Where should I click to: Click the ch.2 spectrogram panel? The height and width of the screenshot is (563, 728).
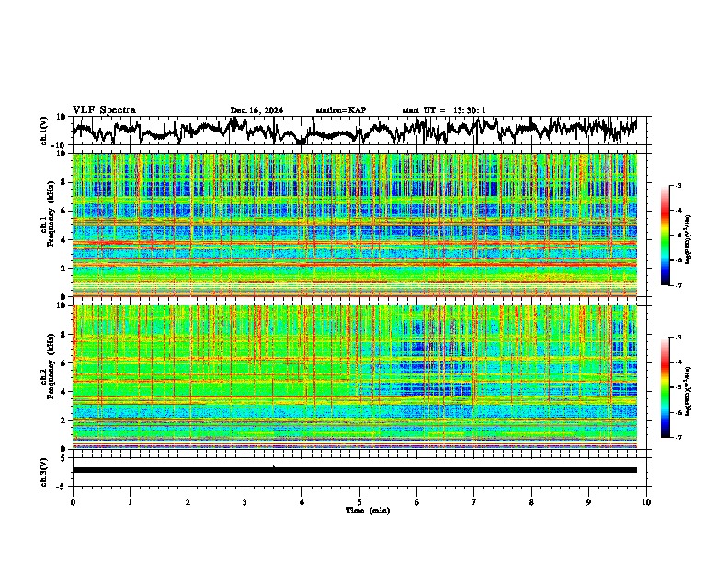click(x=355, y=377)
